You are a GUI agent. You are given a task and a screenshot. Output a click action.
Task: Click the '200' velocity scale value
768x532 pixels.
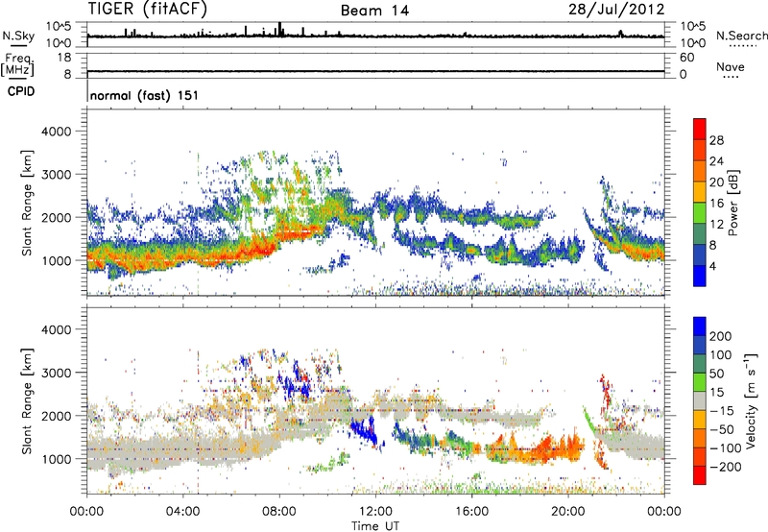coord(721,336)
